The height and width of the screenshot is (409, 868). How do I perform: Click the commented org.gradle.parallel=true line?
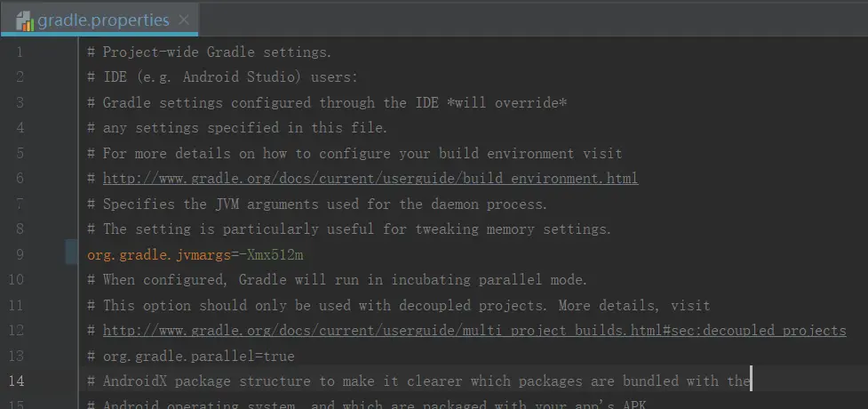tap(191, 357)
